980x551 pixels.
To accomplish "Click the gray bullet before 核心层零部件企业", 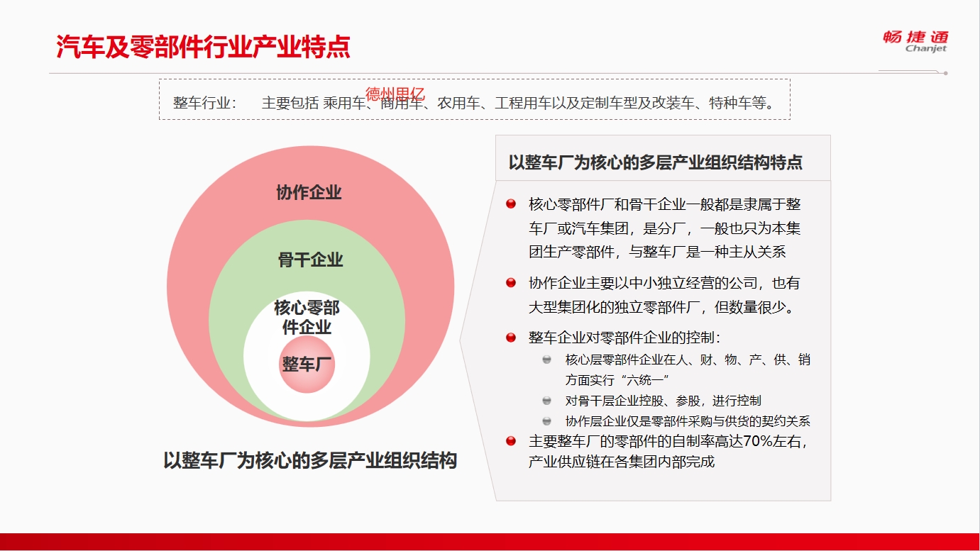I will (547, 360).
